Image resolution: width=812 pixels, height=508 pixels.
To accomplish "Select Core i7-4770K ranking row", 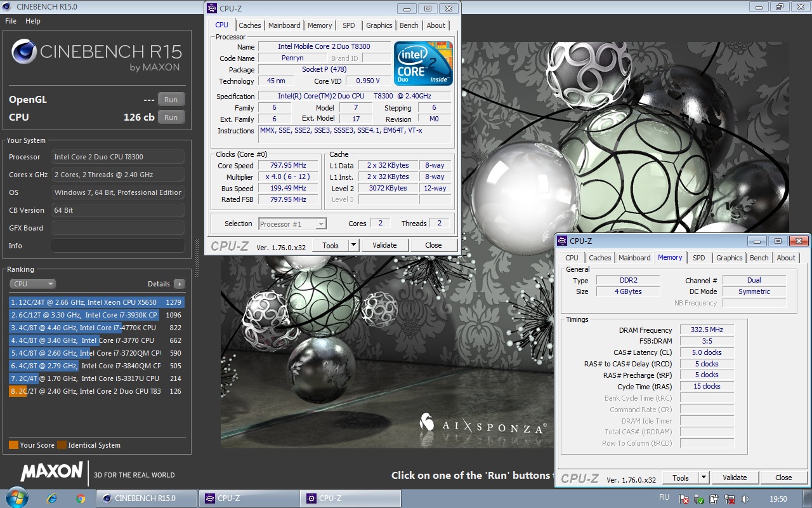I will click(x=96, y=328).
